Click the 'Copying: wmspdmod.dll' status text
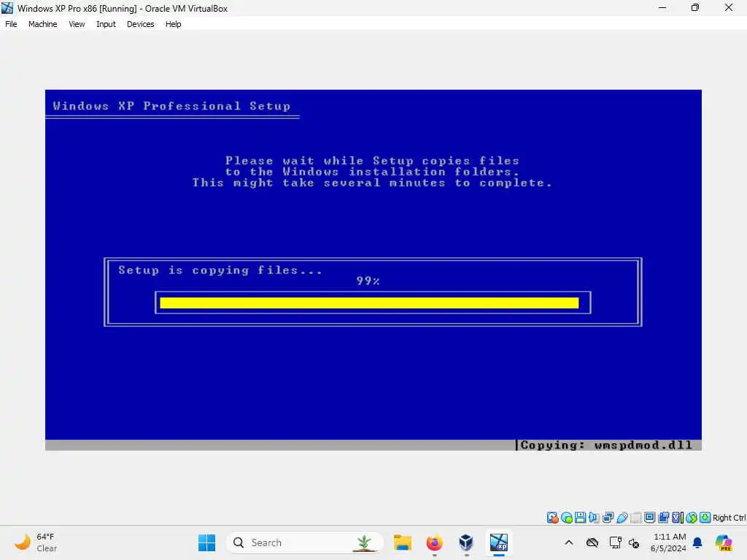Image resolution: width=747 pixels, height=560 pixels. (x=605, y=445)
